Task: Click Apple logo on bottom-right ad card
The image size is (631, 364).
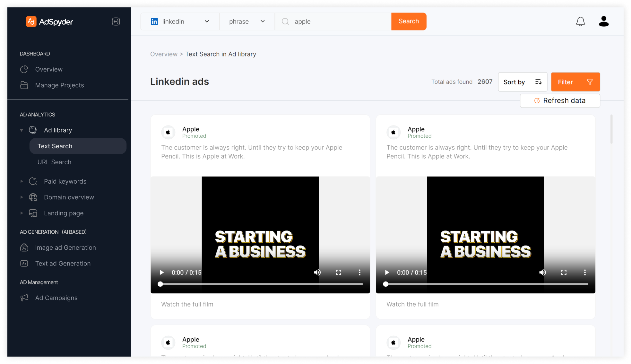Action: (393, 342)
